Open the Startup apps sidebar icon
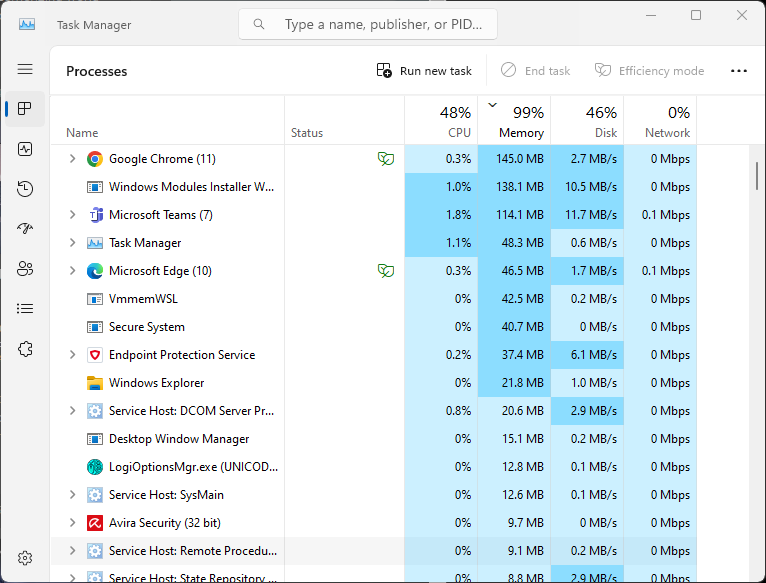The width and height of the screenshot is (766, 583). coord(25,228)
